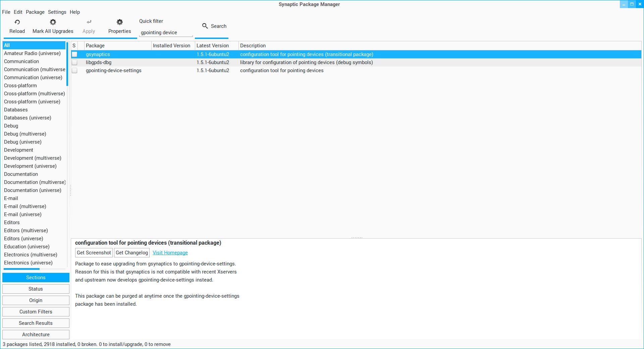This screenshot has height=349, width=644.
Task: Select the Databases section in the sidebar
Action: tap(16, 110)
